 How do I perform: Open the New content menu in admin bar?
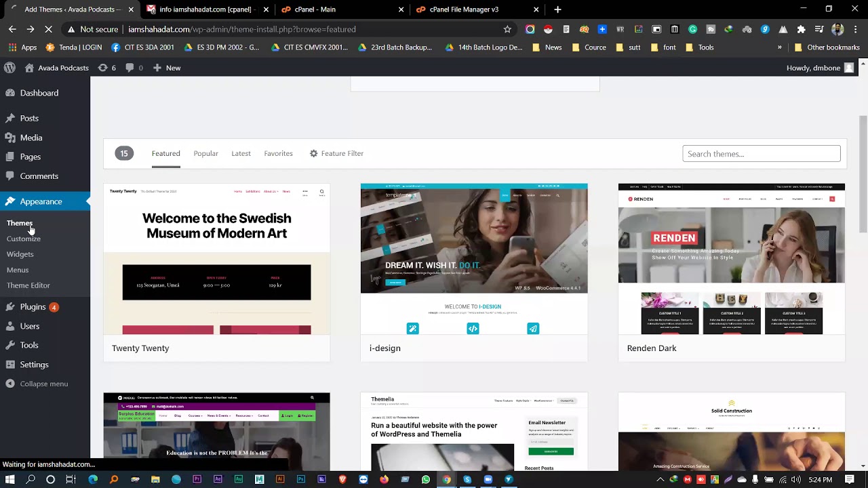click(167, 68)
